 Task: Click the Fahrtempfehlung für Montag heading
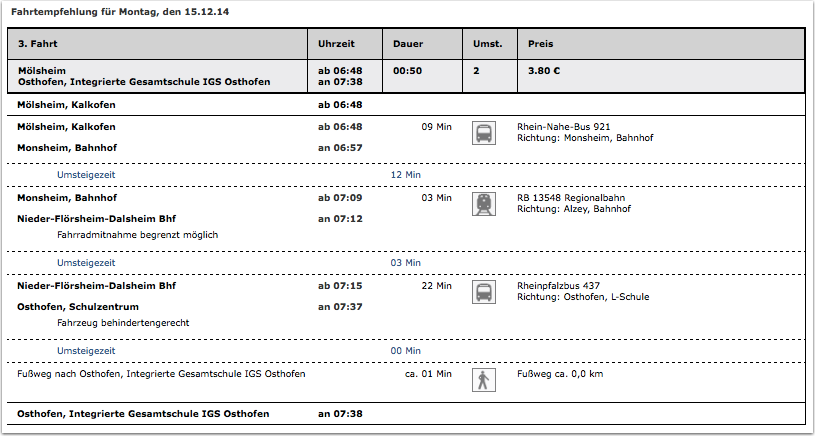(x=120, y=12)
